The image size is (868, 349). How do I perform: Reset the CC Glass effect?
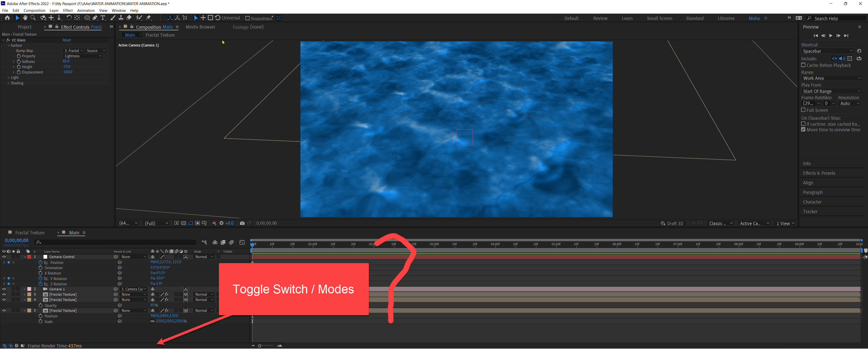66,40
